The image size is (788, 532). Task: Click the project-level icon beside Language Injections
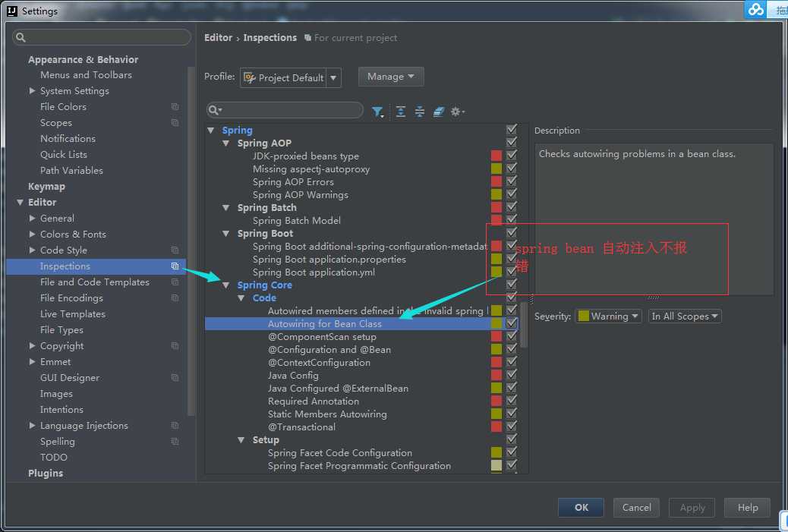(x=175, y=425)
